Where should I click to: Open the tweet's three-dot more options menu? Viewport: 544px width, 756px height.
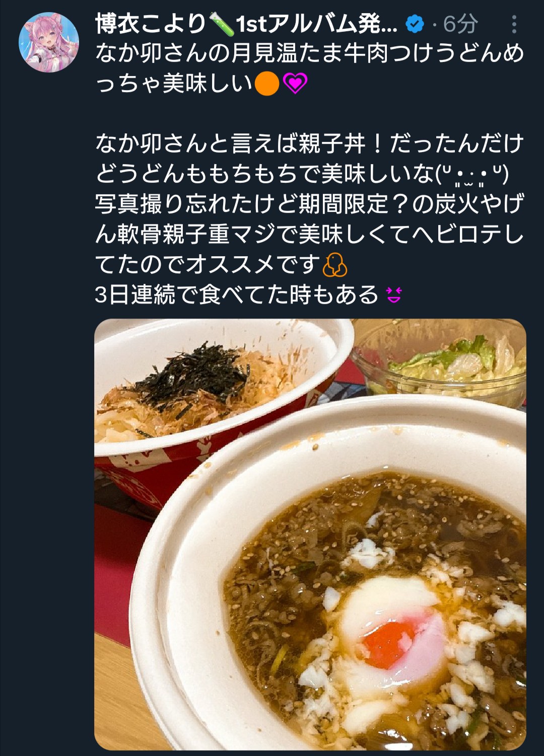point(514,24)
